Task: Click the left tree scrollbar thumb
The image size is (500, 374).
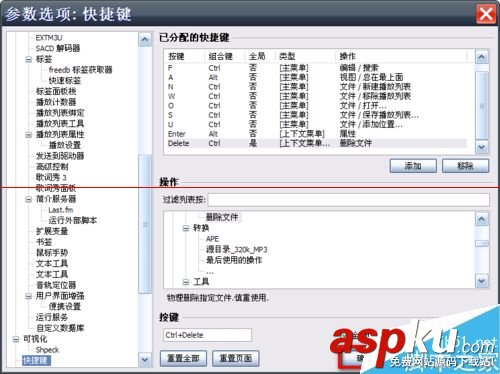Action: click(x=145, y=224)
